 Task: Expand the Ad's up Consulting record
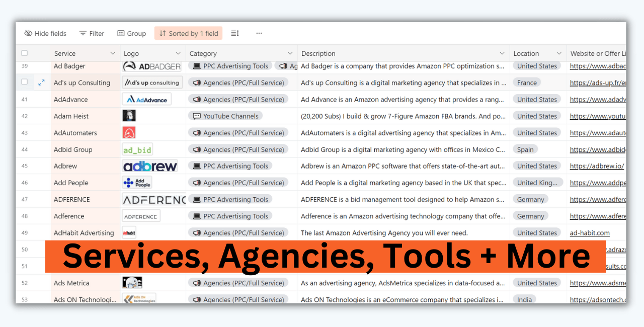click(x=41, y=83)
